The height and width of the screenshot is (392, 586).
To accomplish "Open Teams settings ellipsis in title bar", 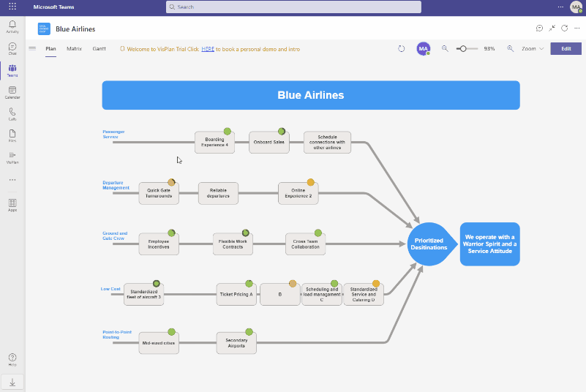I will click(x=560, y=7).
